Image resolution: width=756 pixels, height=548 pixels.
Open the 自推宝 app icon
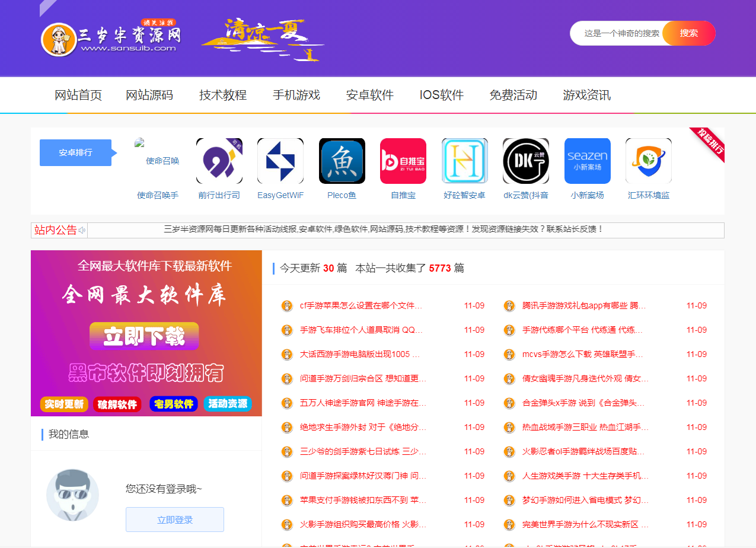point(403,161)
